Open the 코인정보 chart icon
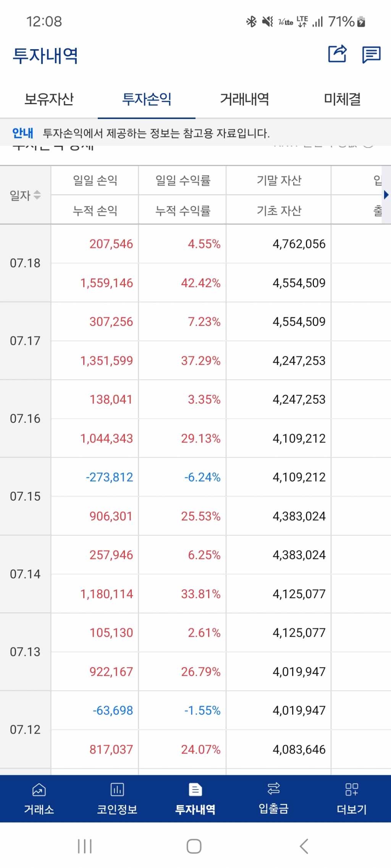 point(117,789)
